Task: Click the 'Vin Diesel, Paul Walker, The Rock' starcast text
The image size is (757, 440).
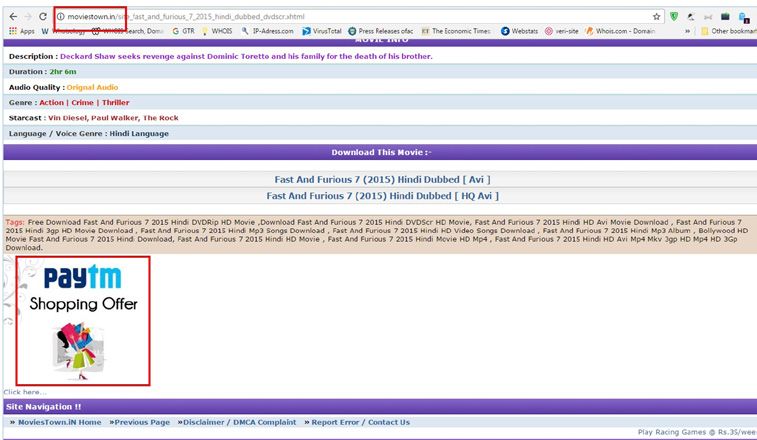Action: click(x=113, y=118)
